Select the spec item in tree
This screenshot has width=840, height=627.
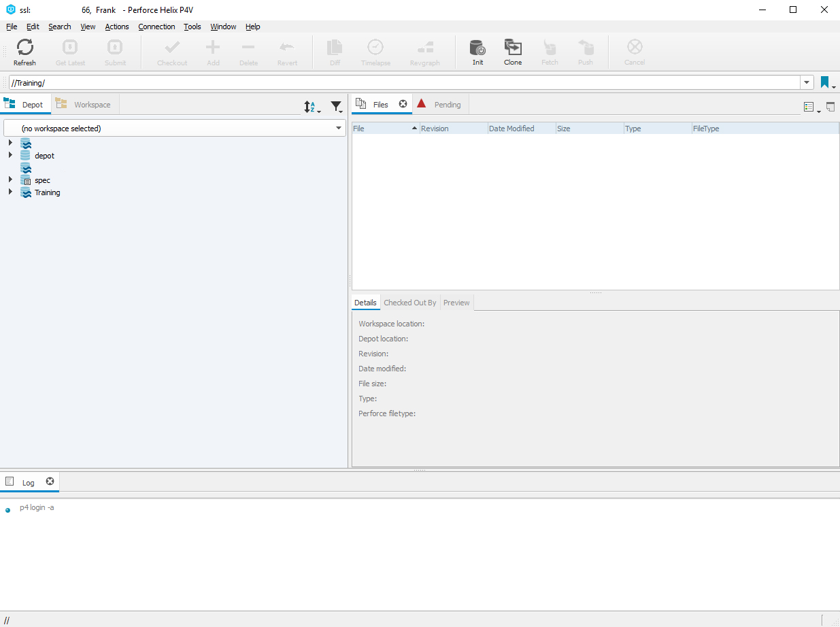point(42,180)
